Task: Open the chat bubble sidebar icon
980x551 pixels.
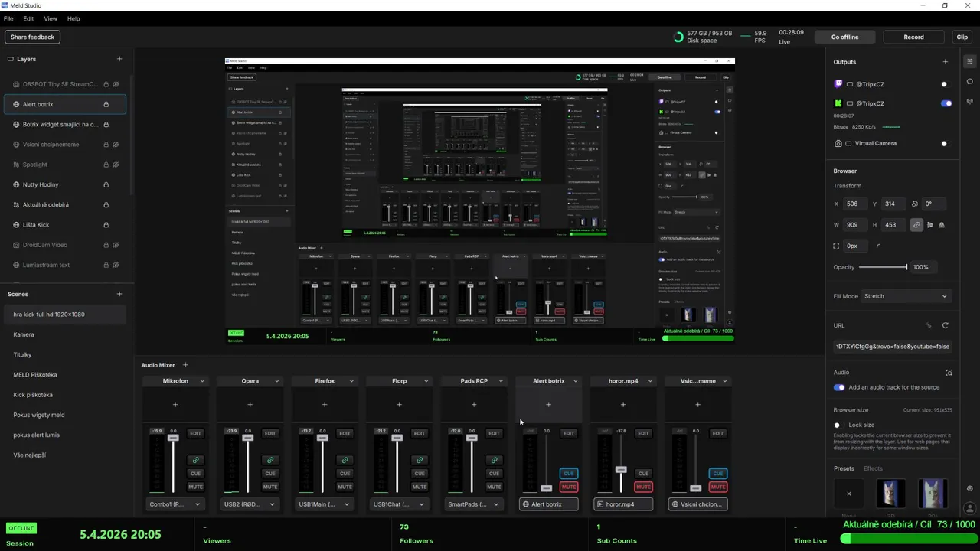Action: pyautogui.click(x=970, y=81)
